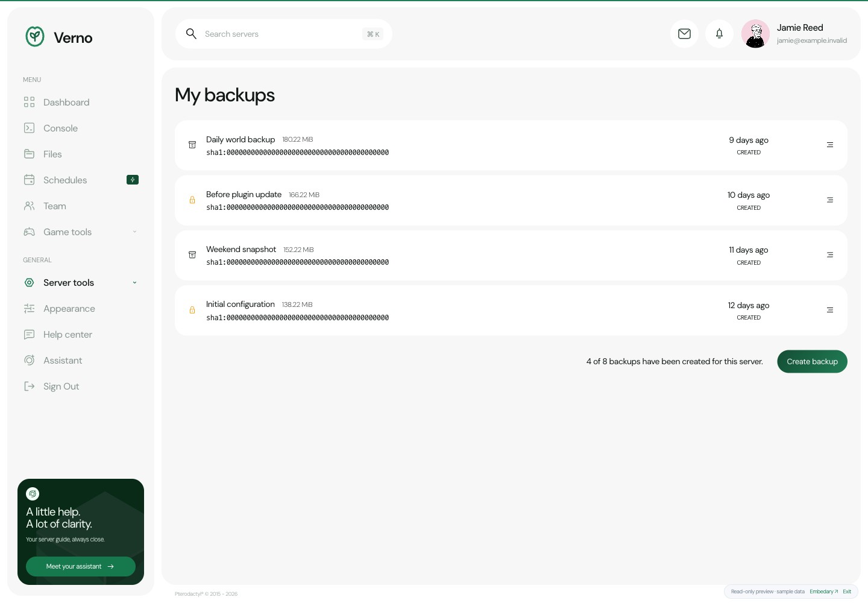This screenshot has height=603, width=868.
Task: Click the assistant icon on promo card
Action: (x=33, y=494)
